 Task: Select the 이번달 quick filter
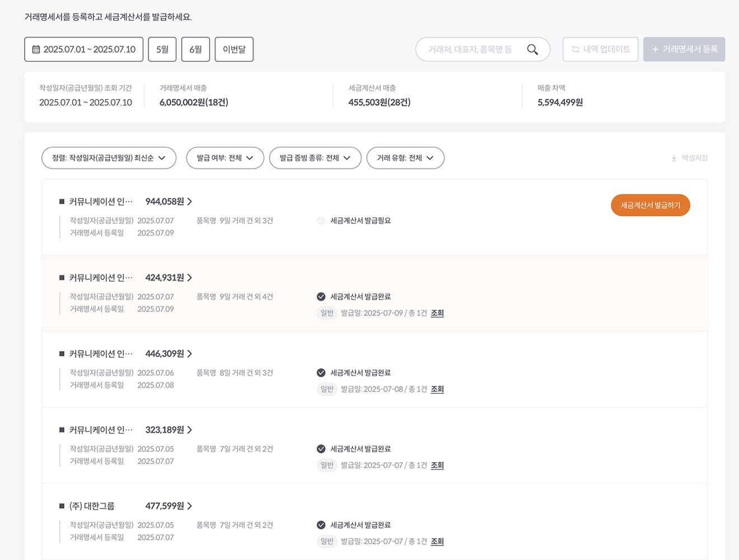click(x=234, y=49)
